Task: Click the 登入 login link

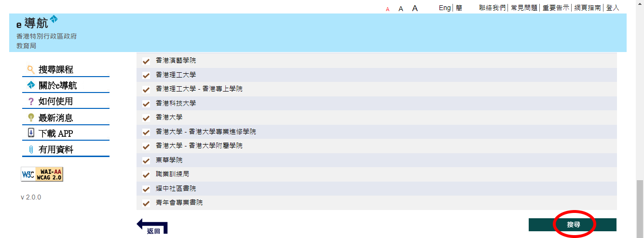Action: [x=613, y=8]
